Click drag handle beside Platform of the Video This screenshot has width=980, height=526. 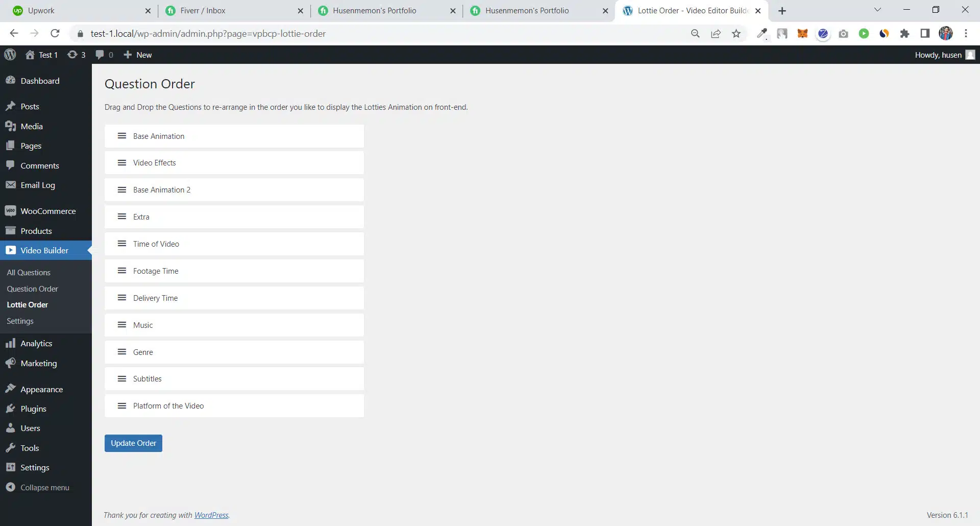tap(122, 406)
